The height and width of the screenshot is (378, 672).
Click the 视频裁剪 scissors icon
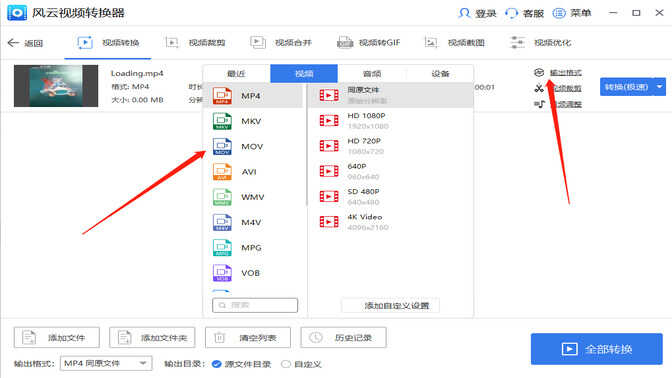click(x=539, y=88)
